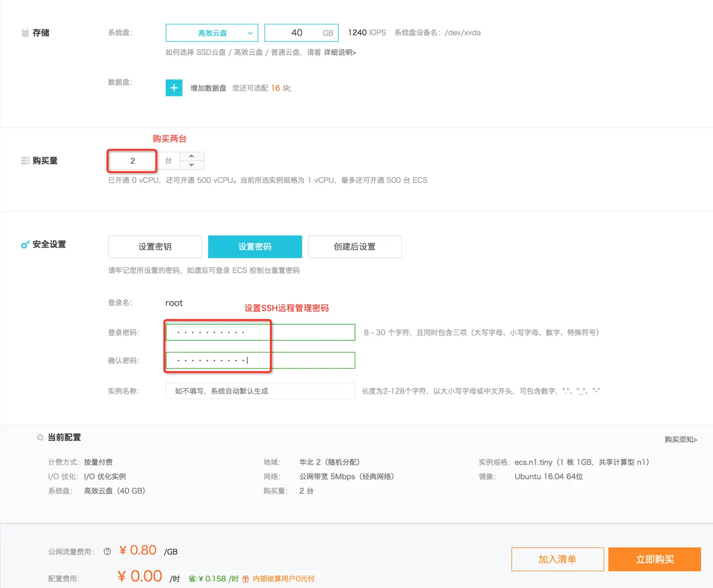Screen dimensions: 713x588
Task: Open the 购买须知 purchase notice link
Action: [681, 439]
